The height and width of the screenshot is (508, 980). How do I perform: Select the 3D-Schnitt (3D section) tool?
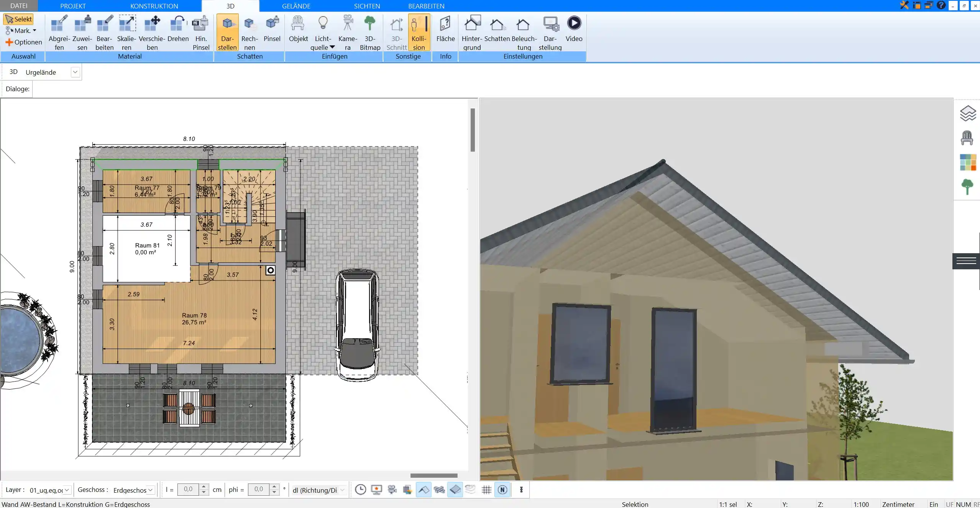pos(396,32)
